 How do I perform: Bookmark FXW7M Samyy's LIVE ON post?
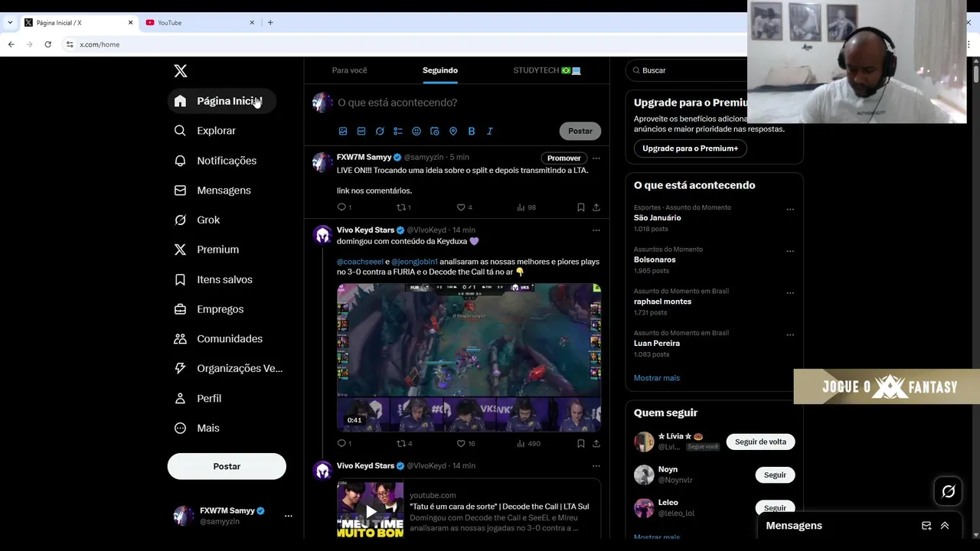581,207
